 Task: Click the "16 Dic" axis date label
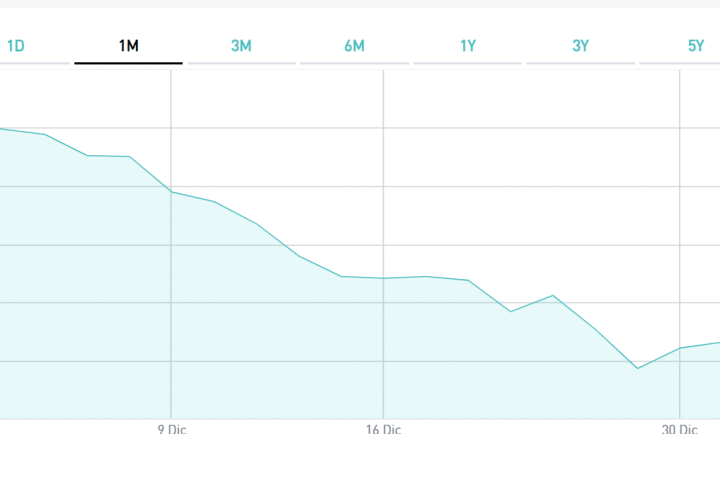click(x=383, y=431)
